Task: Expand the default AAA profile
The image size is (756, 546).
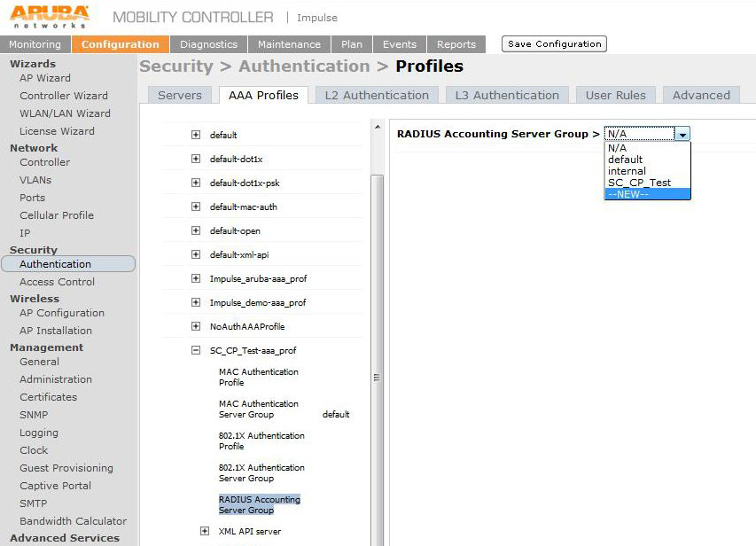Action: (196, 135)
